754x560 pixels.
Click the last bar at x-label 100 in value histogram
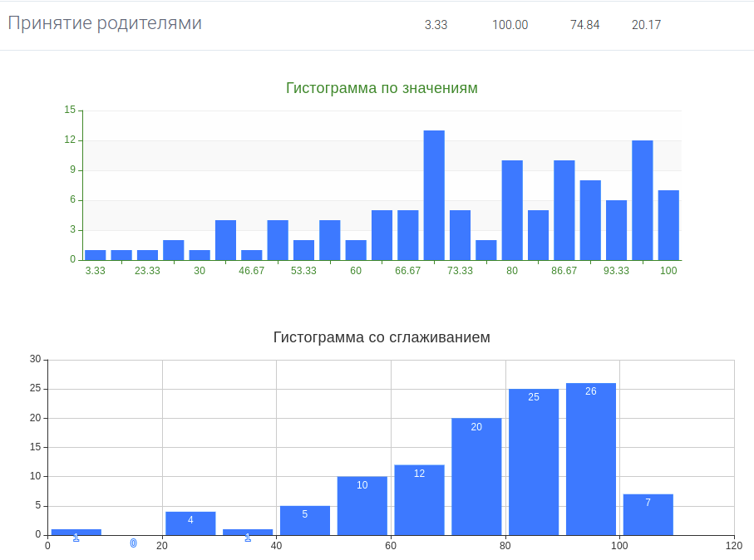[668, 225]
